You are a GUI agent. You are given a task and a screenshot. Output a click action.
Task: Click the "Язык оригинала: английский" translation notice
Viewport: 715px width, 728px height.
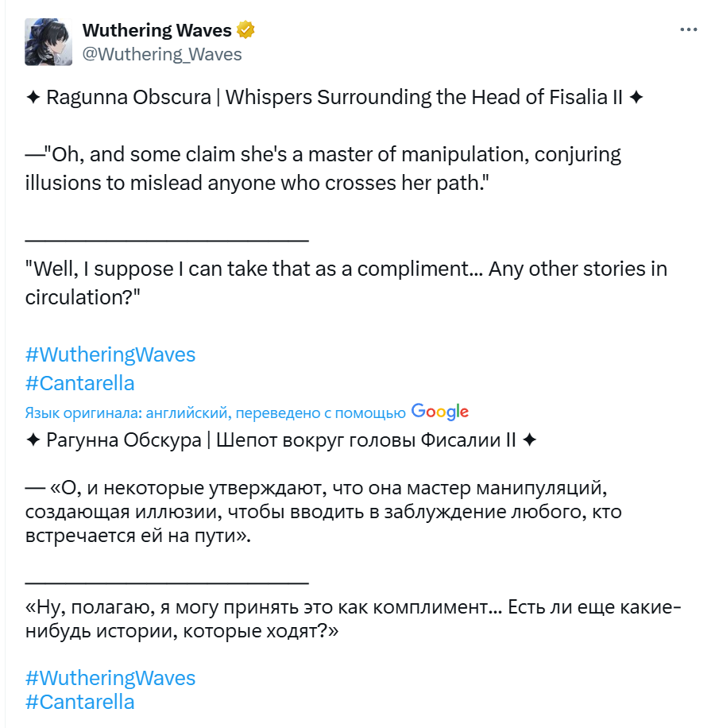[215, 412]
